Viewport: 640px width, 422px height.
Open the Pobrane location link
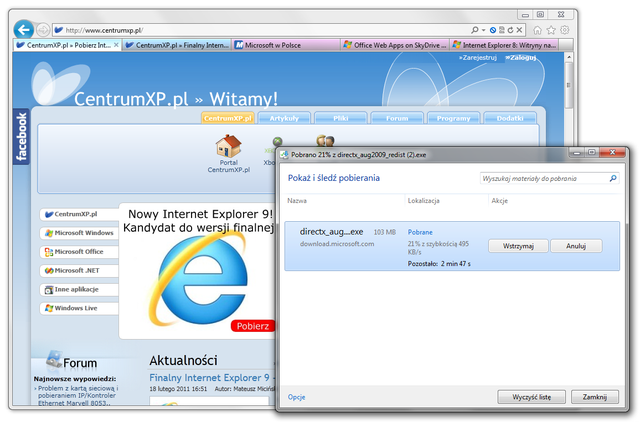[x=420, y=232]
